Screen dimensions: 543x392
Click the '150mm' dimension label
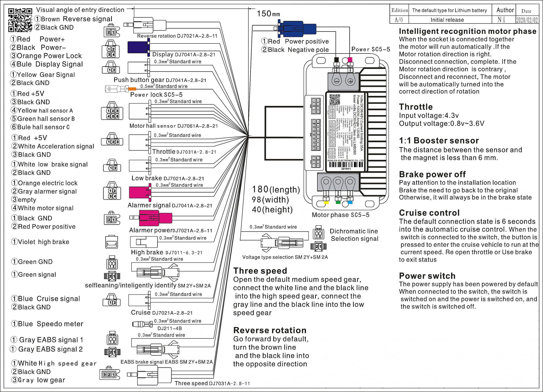[x=268, y=14]
